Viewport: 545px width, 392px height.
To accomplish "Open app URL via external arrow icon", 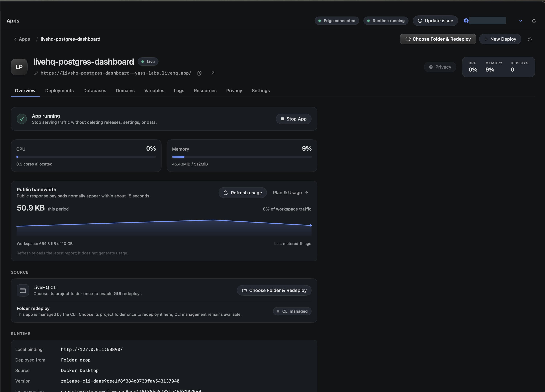I will (213, 73).
